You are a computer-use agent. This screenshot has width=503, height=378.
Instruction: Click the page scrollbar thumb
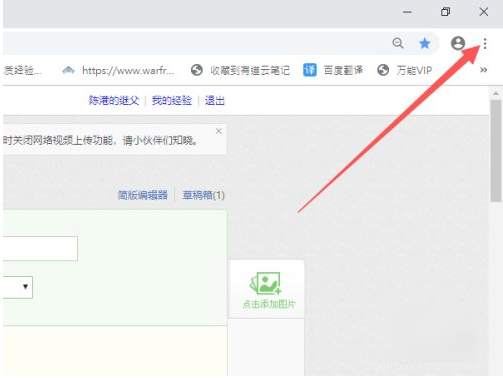[x=496, y=151]
